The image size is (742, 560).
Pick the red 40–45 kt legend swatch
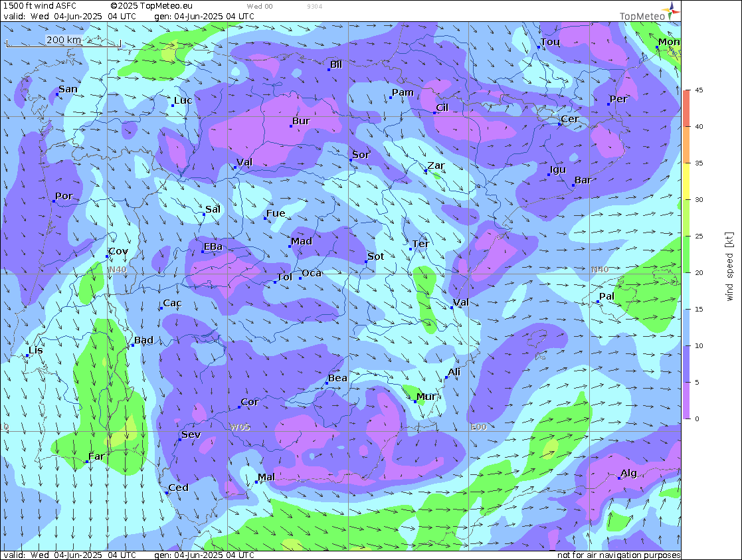pos(686,108)
